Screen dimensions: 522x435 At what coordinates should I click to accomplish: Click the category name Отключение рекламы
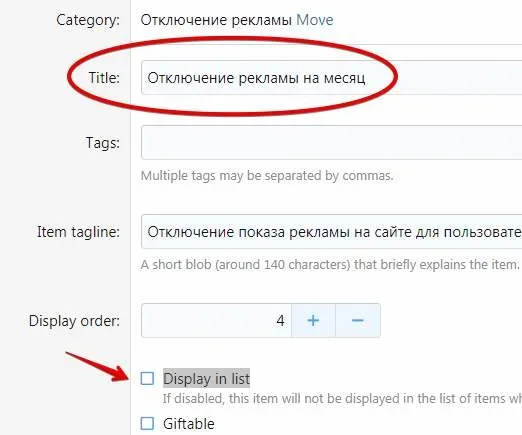pos(216,20)
